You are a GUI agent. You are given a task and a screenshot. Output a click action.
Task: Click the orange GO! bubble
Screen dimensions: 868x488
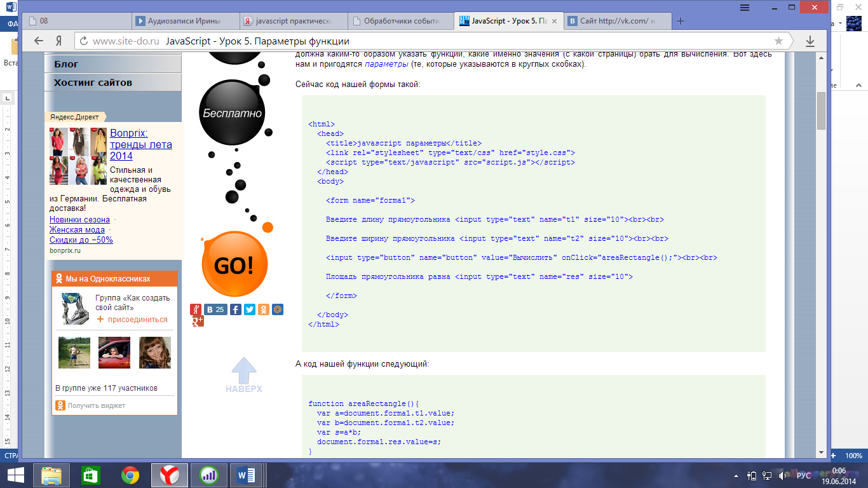pyautogui.click(x=234, y=264)
